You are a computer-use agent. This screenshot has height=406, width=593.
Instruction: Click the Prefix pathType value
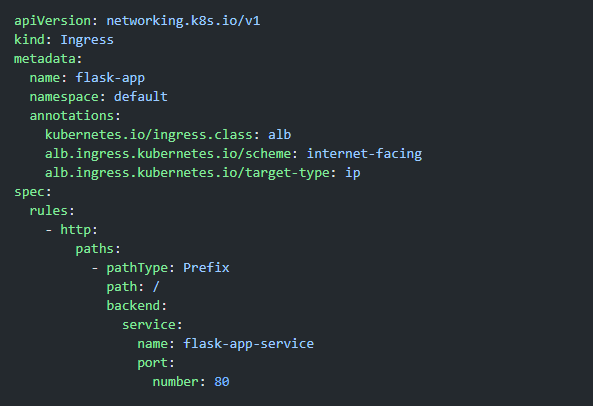coord(206,268)
